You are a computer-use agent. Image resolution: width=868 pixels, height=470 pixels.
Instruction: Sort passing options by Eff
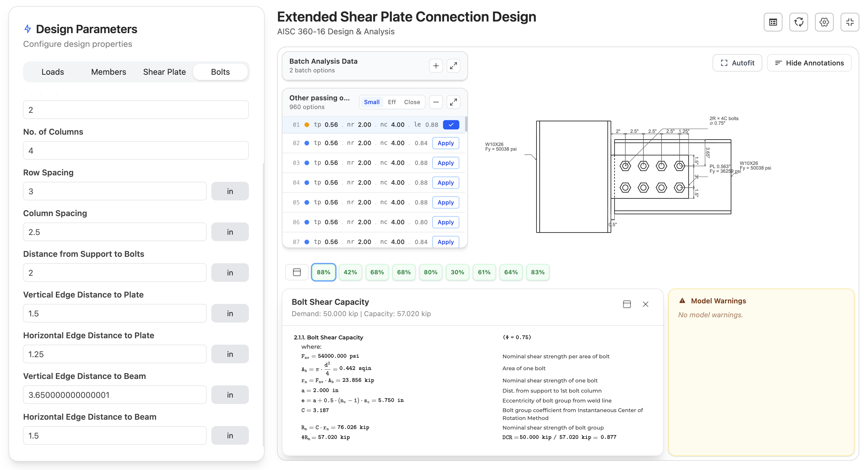coord(392,102)
